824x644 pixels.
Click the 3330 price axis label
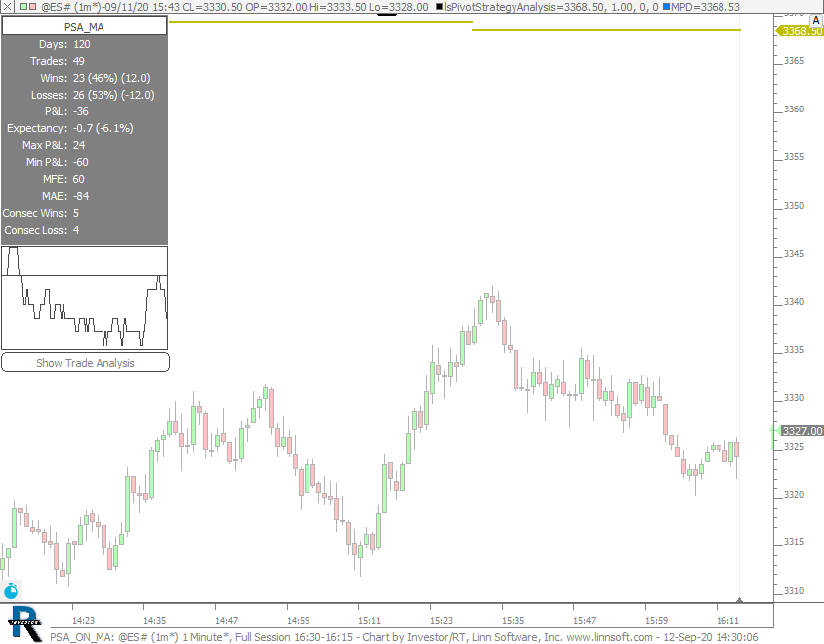point(794,397)
